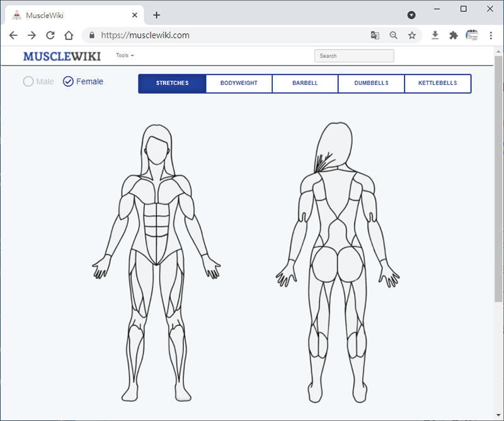Switch to the Barbell tab
Image resolution: width=504 pixels, height=421 pixels.
[x=305, y=84]
